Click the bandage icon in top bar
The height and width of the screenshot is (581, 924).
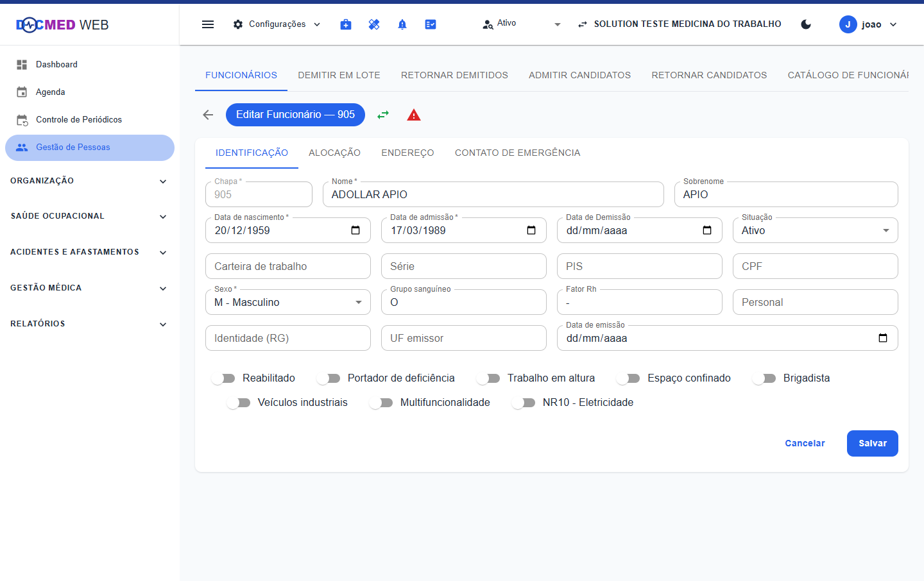[374, 24]
